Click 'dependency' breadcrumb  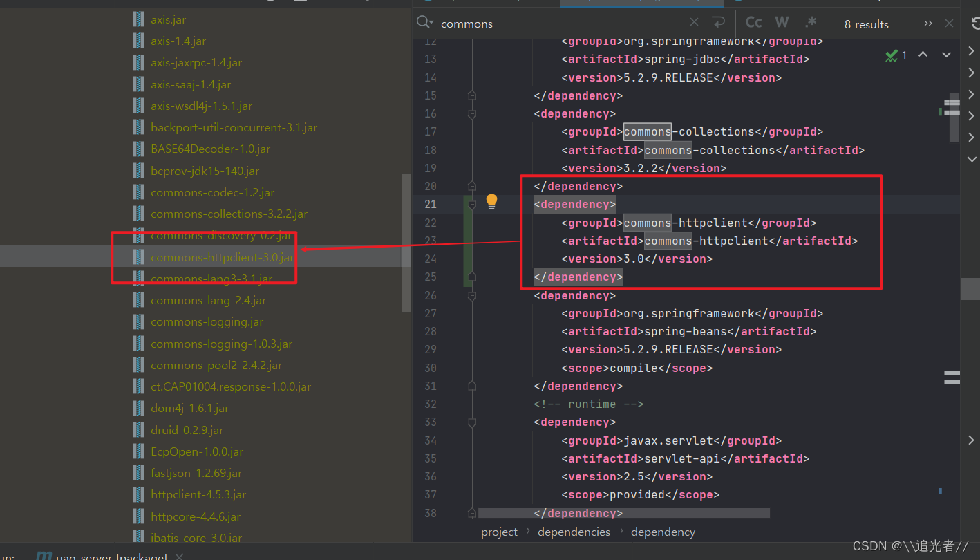[x=663, y=532]
